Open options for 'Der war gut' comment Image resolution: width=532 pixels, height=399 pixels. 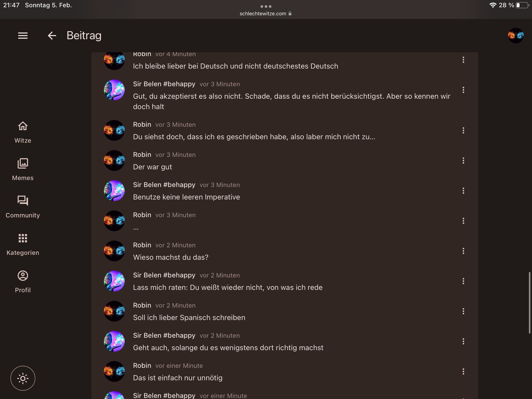coord(463,160)
